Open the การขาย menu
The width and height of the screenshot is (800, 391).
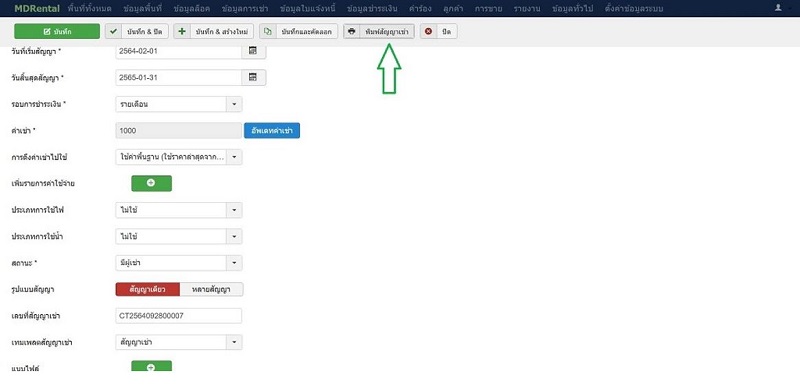[488, 9]
